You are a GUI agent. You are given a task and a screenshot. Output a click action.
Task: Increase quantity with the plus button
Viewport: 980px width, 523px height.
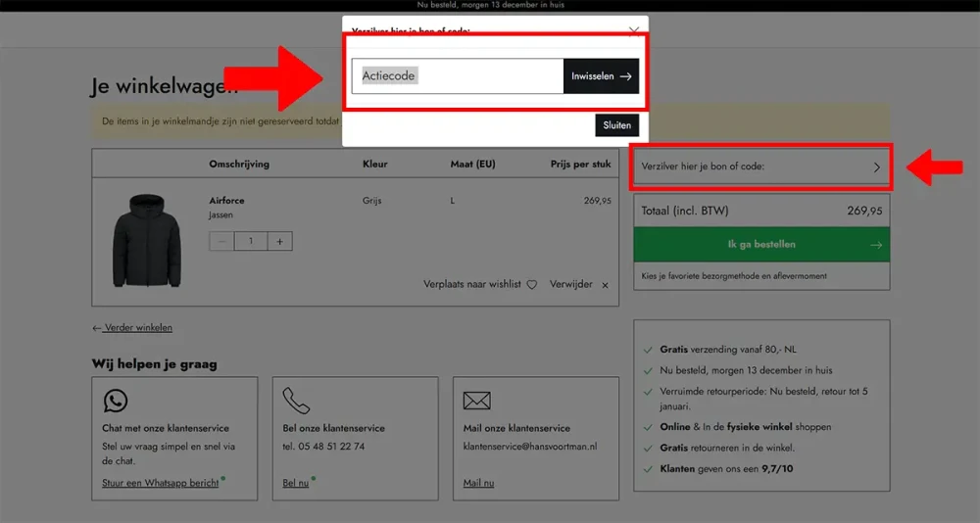tap(279, 241)
